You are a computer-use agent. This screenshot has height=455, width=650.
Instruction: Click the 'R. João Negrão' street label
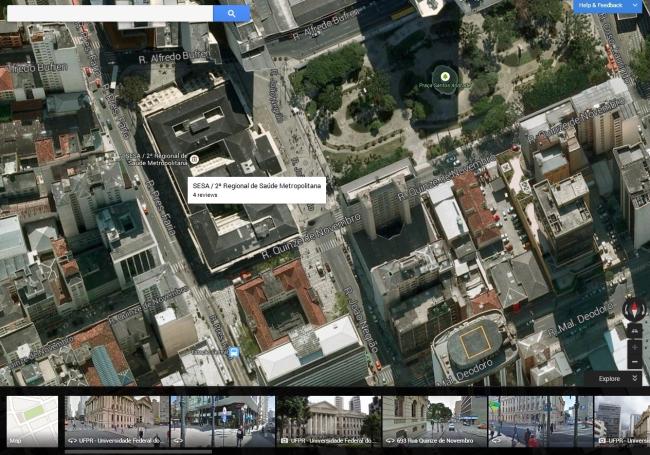pos(361,319)
